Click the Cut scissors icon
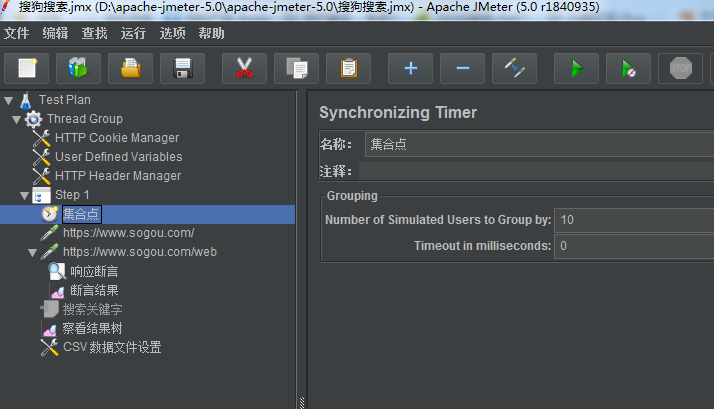The image size is (714, 409). [x=244, y=68]
